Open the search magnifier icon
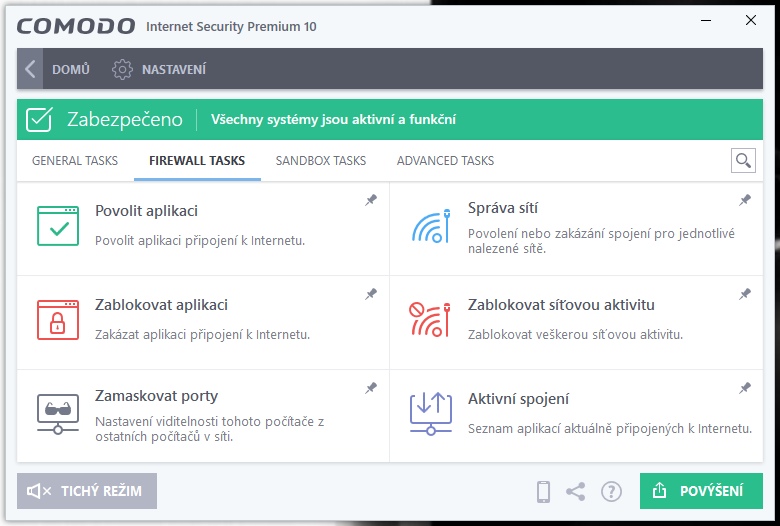Viewport: 780px width, 526px height. [x=742, y=160]
